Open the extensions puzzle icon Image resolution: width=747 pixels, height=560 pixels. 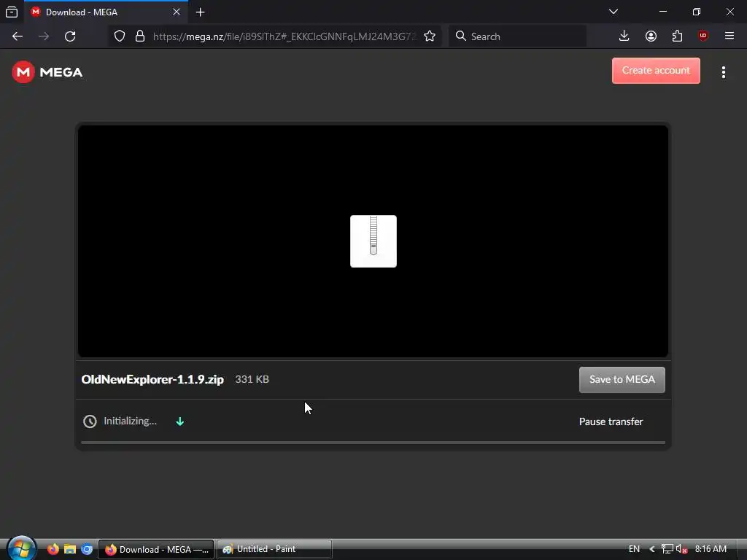pos(677,36)
